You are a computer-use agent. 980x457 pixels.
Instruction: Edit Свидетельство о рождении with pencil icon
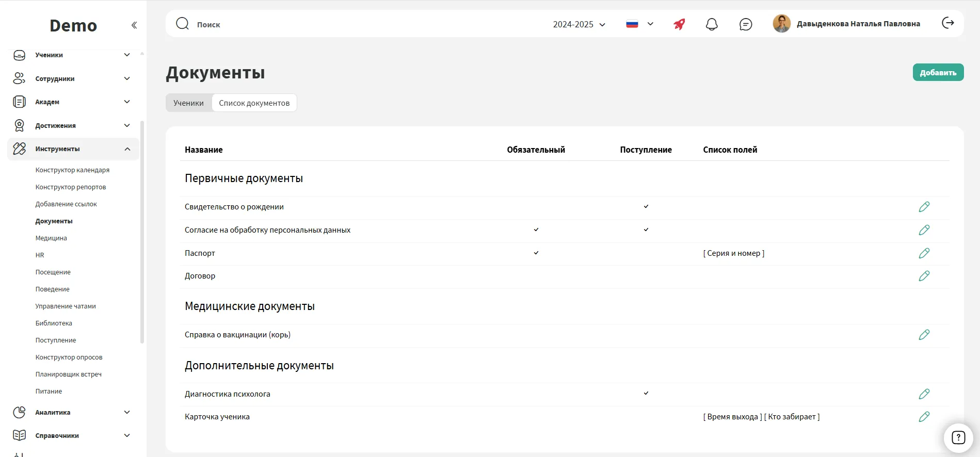pyautogui.click(x=924, y=207)
